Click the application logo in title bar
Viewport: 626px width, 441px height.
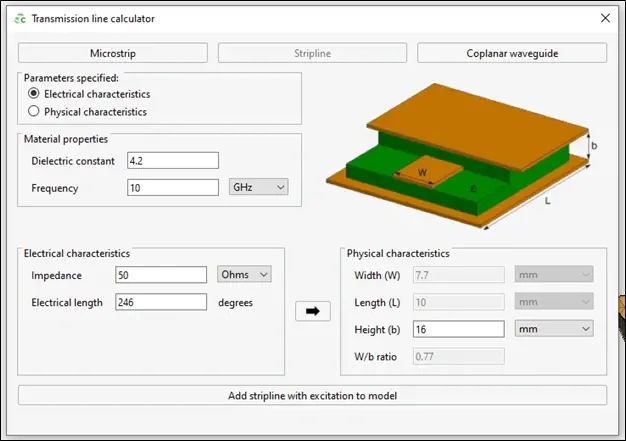(17, 19)
